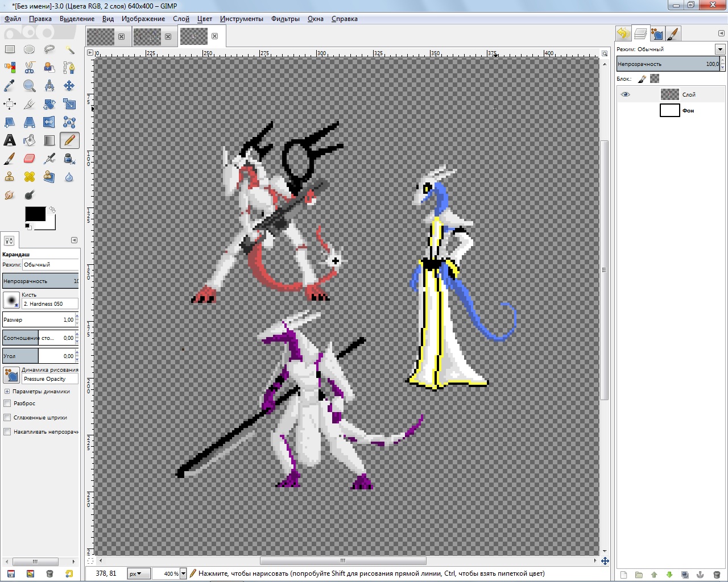The image size is (728, 582).
Task: Select the Clone stamp tool
Action: (10, 177)
